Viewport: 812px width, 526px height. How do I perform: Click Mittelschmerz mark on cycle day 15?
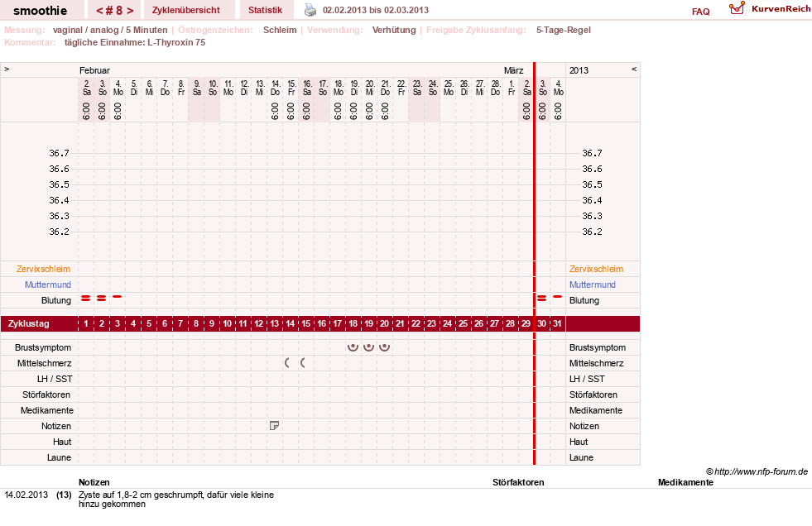pos(303,363)
